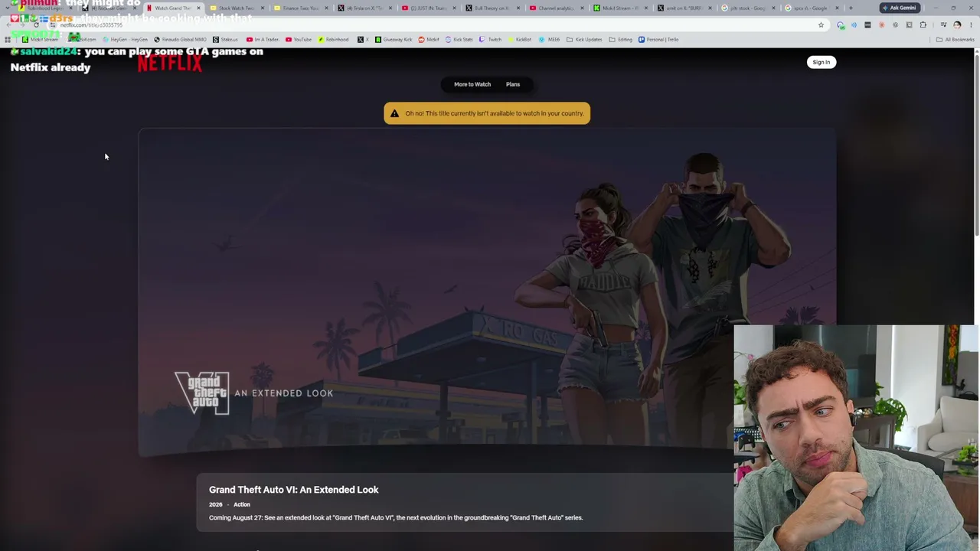
Task: Open the Chrome three-dot menu
Action: [971, 24]
